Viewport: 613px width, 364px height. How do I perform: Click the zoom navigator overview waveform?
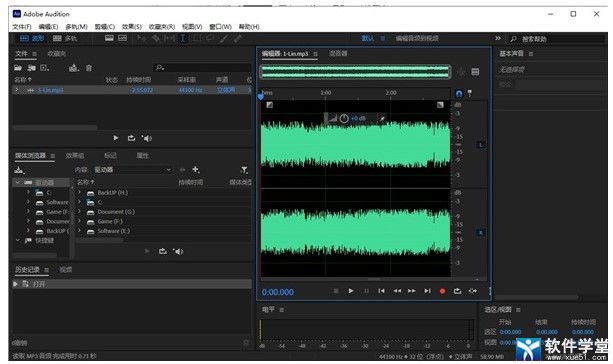(355, 72)
